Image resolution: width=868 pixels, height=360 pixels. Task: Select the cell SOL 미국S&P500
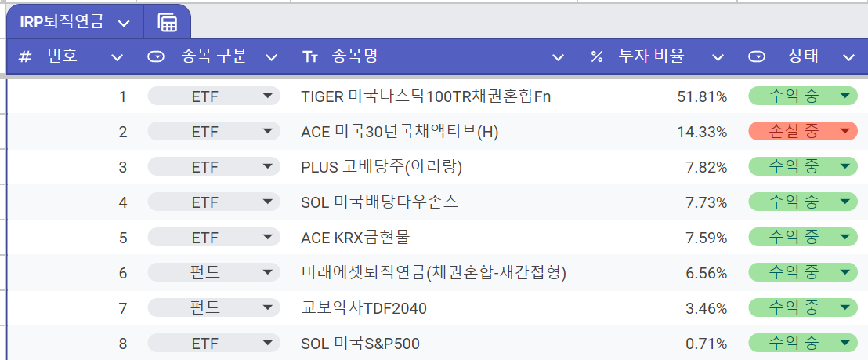(433, 344)
